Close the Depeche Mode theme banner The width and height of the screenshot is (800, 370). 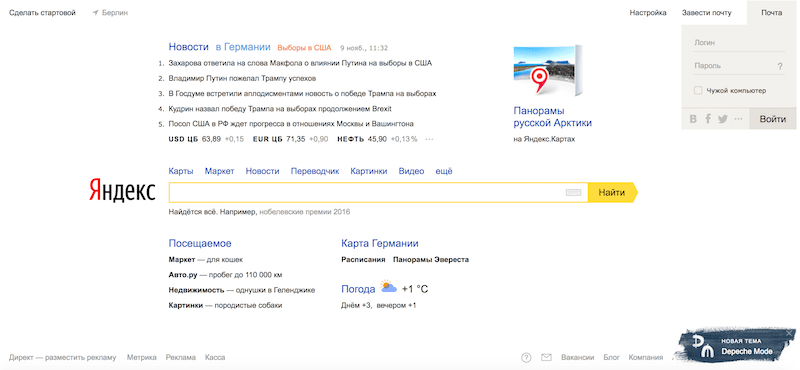tap(790, 333)
